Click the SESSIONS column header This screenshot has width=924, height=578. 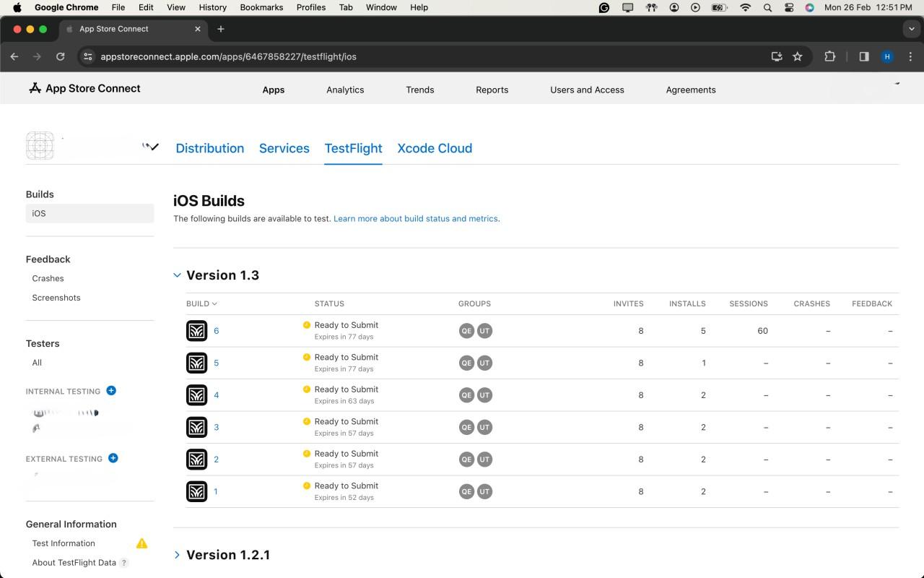[749, 303]
